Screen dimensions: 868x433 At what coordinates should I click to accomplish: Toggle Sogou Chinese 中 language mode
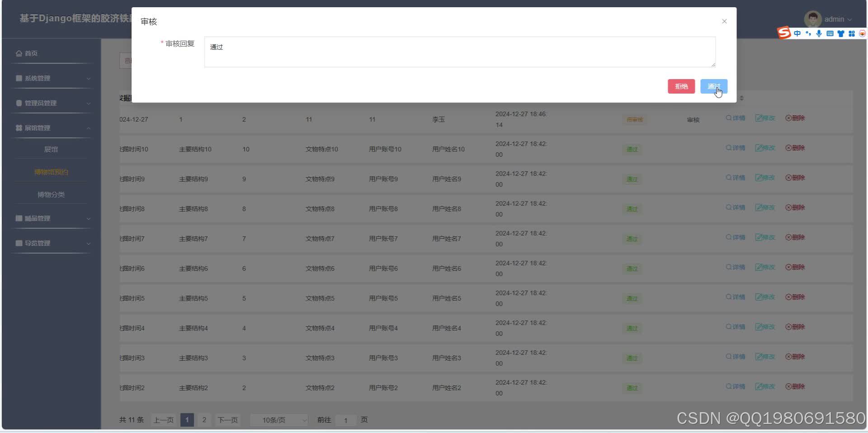797,33
